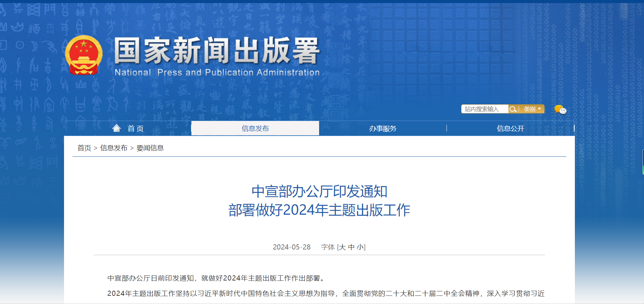Click 首页 in the breadcrumb trail
This screenshot has width=644, height=304.
point(84,148)
